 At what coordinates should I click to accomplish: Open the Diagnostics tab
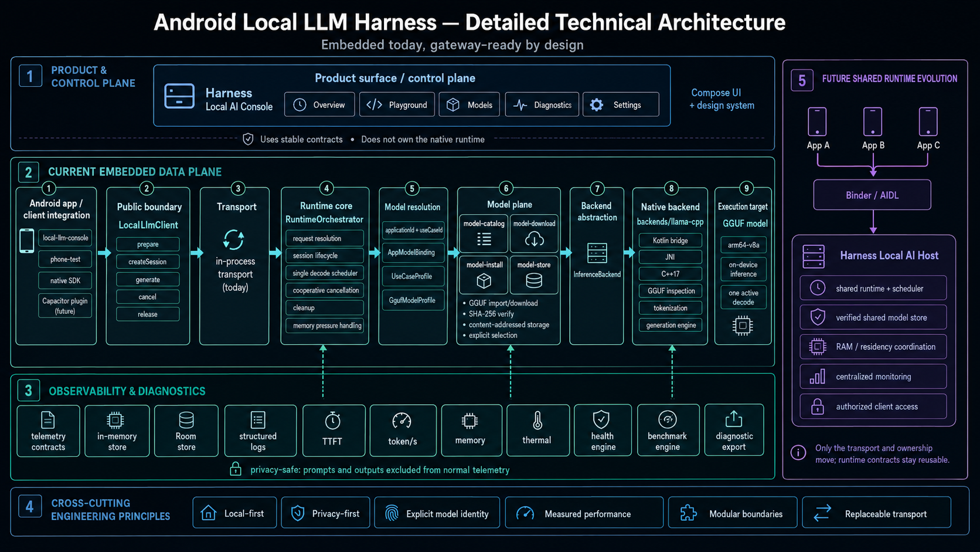pos(542,105)
